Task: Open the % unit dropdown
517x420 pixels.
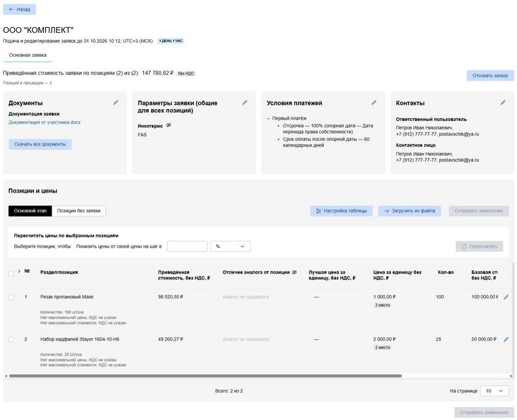Action: pyautogui.click(x=230, y=246)
